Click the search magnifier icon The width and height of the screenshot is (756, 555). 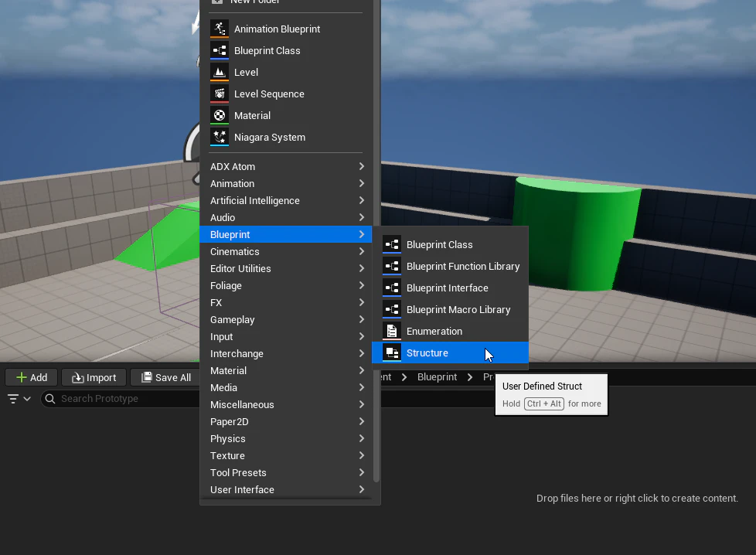(x=50, y=399)
